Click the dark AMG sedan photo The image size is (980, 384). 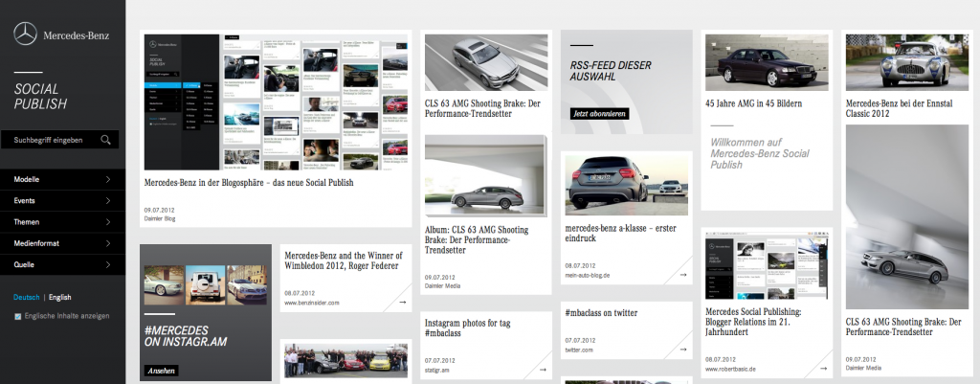[767, 62]
